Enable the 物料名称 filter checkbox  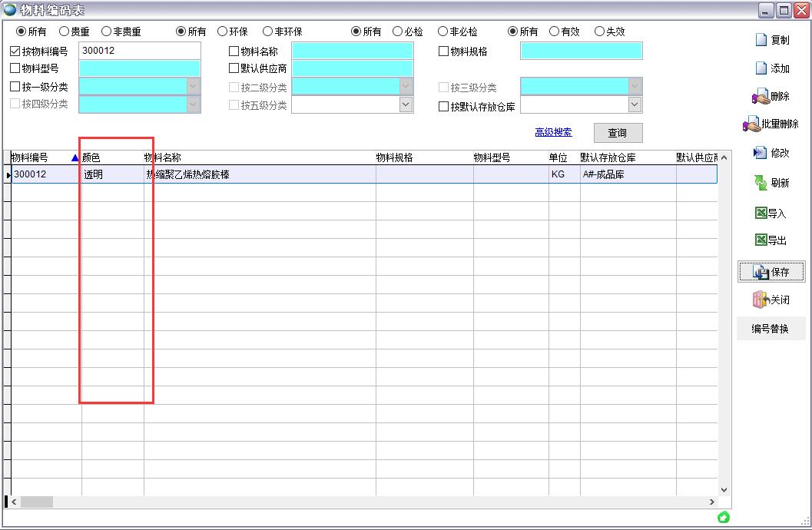234,51
